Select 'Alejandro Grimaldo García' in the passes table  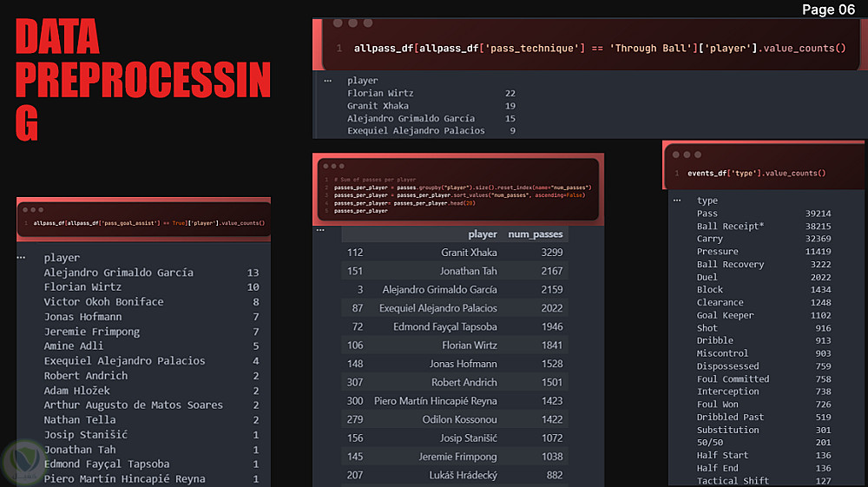(439, 289)
